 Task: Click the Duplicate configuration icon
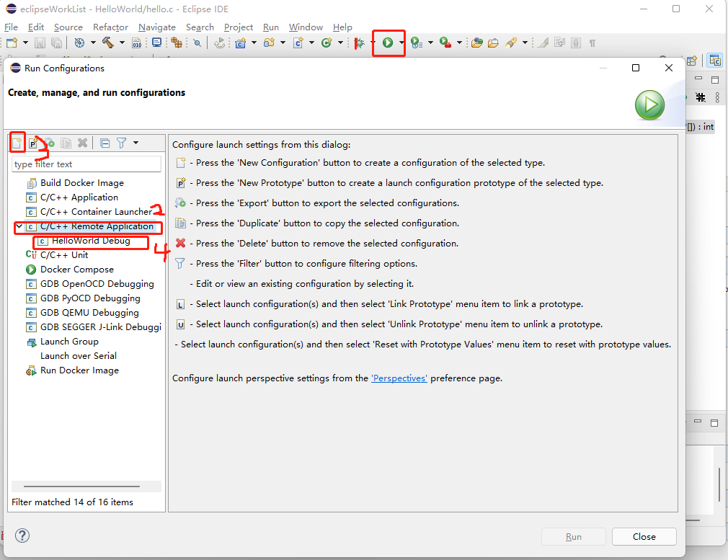(66, 143)
